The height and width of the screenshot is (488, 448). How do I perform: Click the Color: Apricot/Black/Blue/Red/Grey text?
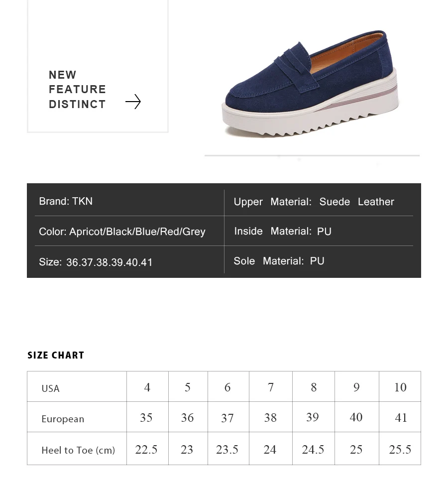point(122,232)
